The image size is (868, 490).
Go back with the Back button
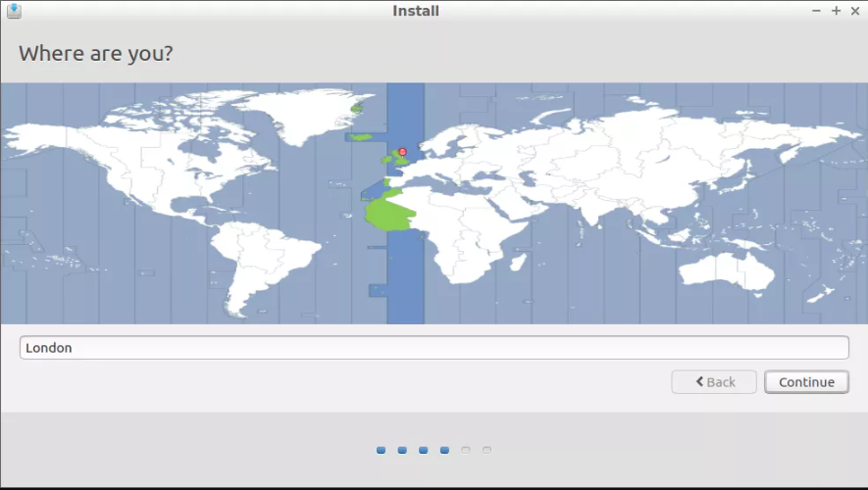tap(714, 382)
